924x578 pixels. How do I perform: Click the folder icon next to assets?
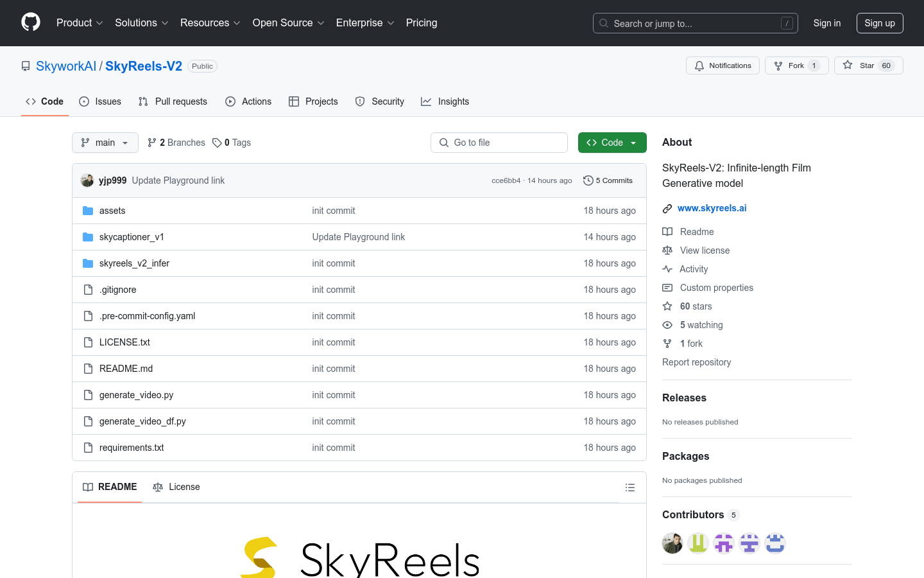(88, 211)
